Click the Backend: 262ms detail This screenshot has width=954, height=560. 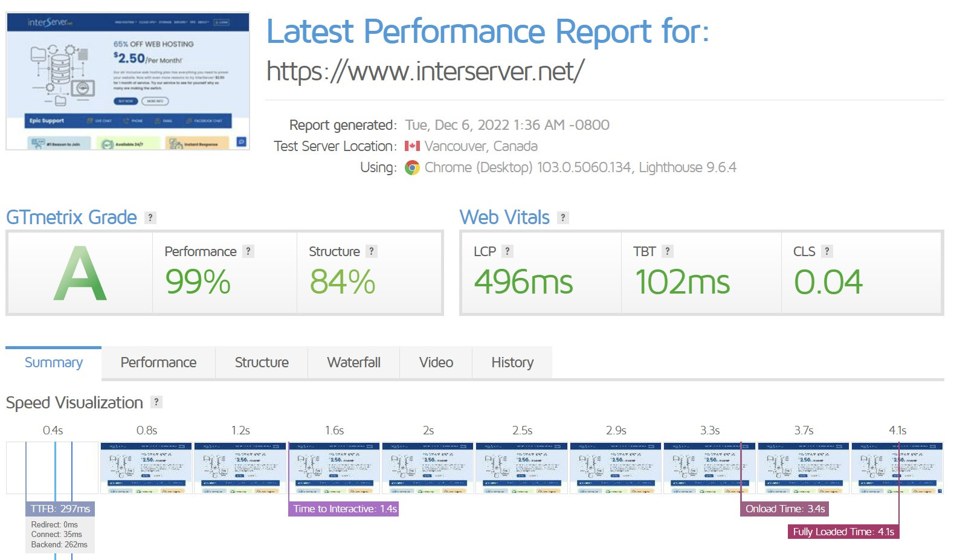(x=59, y=545)
